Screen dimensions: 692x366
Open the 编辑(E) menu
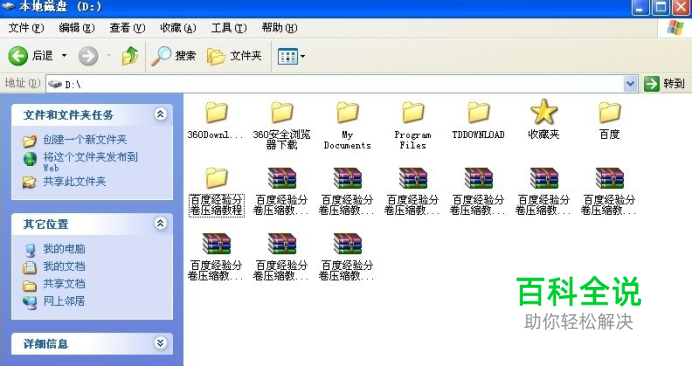pyautogui.click(x=77, y=28)
